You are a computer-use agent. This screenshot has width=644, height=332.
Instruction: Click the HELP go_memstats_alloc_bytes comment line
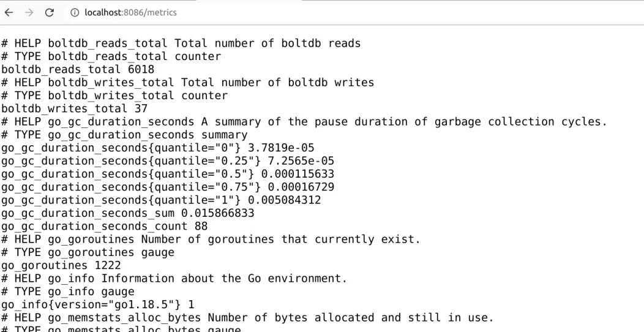[x=247, y=317]
